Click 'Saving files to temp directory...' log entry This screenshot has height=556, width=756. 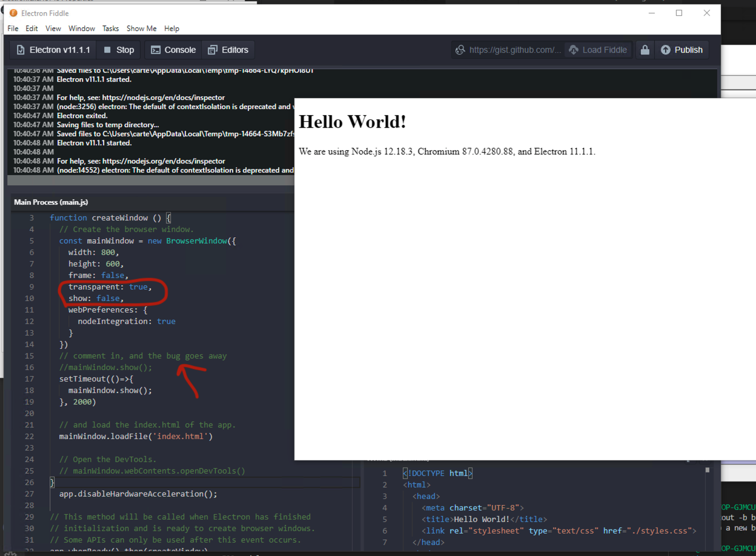pyautogui.click(x=108, y=125)
